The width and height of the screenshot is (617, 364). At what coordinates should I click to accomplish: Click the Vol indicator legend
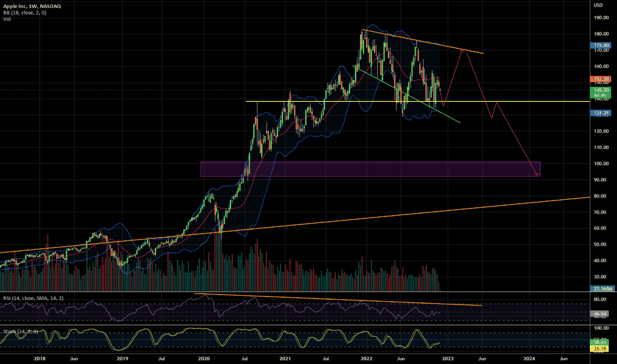pos(7,19)
